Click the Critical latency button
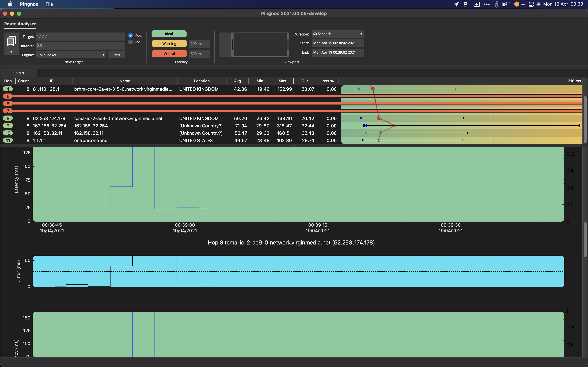 pos(169,54)
